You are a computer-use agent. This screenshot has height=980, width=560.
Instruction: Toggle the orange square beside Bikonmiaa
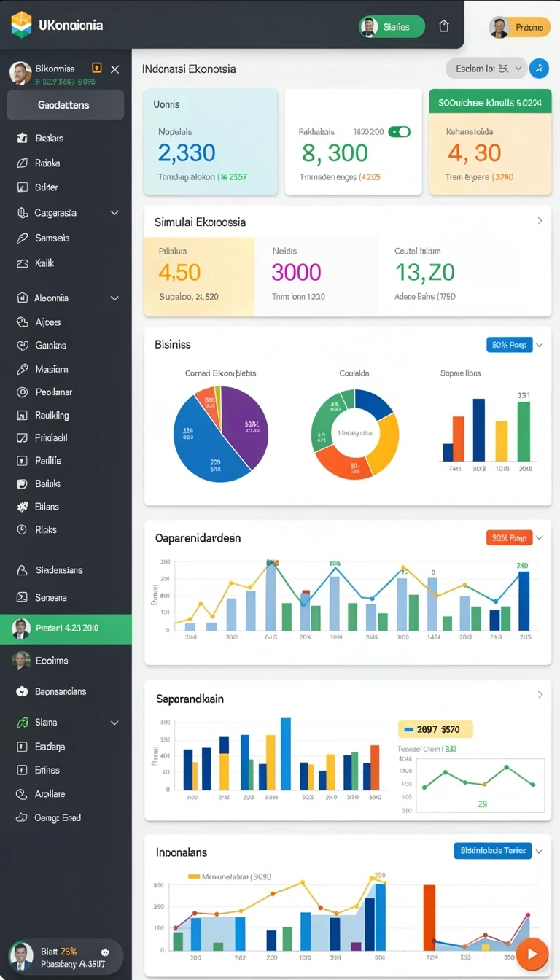(x=97, y=68)
